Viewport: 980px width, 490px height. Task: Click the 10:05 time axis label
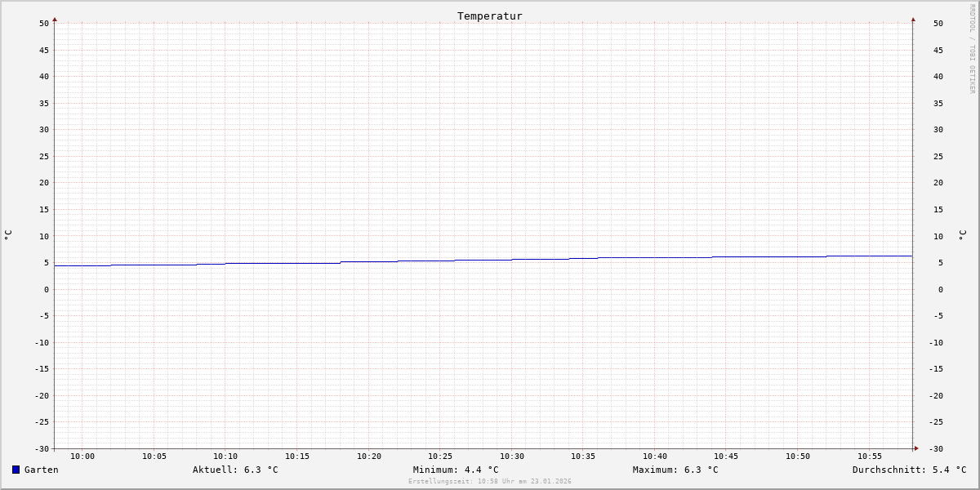point(154,457)
